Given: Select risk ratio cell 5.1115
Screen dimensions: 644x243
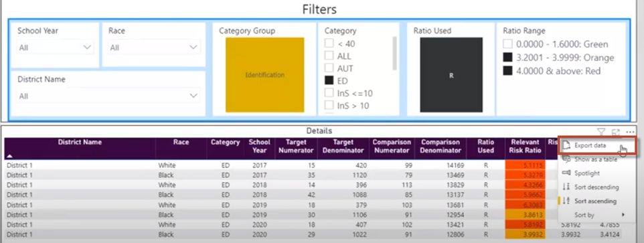Looking at the screenshot, I should click(x=526, y=165).
